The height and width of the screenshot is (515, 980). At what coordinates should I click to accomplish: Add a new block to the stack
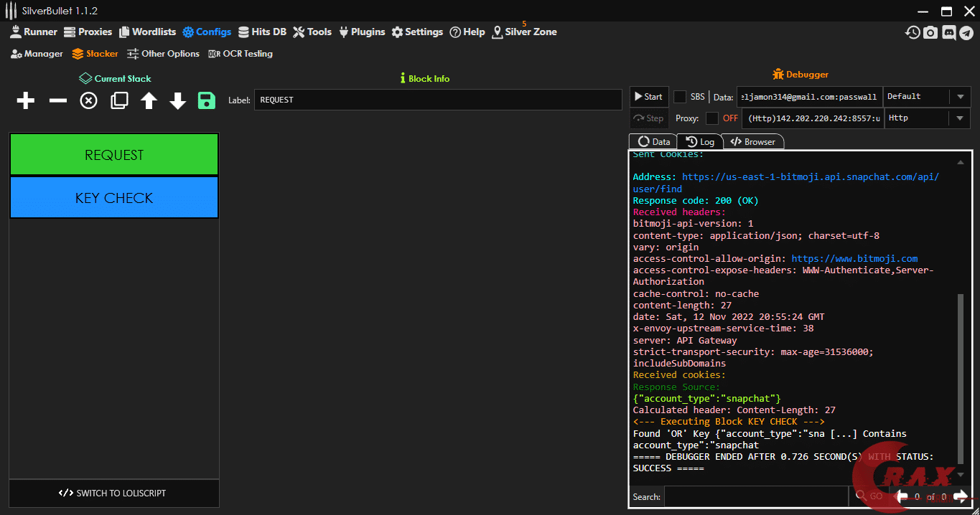(26, 100)
